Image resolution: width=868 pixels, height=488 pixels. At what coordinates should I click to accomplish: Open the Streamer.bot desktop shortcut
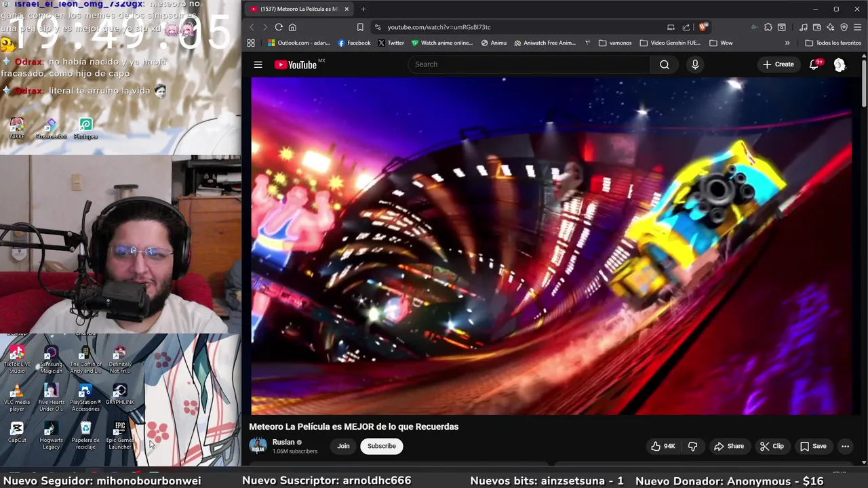point(52,128)
